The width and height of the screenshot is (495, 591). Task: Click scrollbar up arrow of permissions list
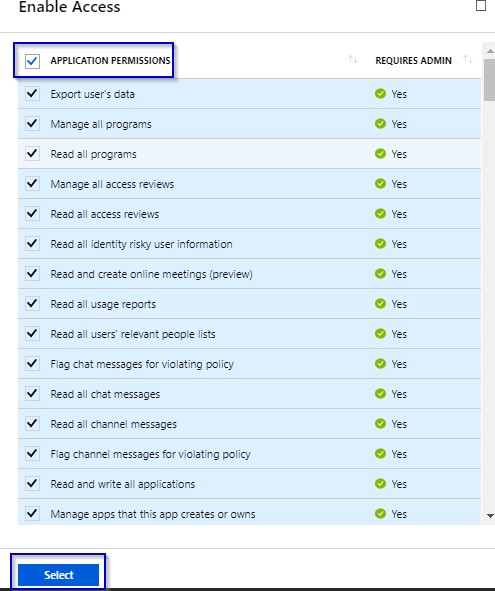(x=490, y=51)
